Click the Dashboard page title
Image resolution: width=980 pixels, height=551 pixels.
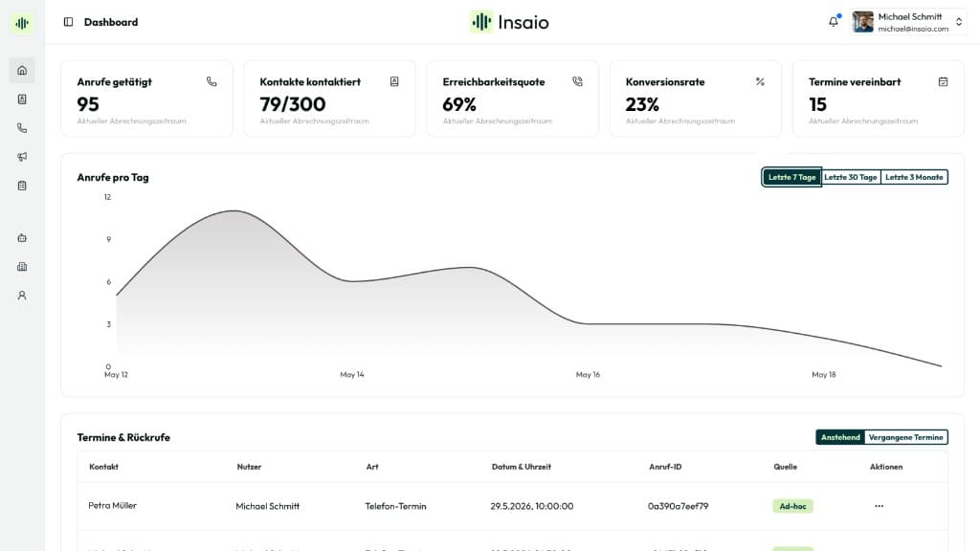point(111,22)
